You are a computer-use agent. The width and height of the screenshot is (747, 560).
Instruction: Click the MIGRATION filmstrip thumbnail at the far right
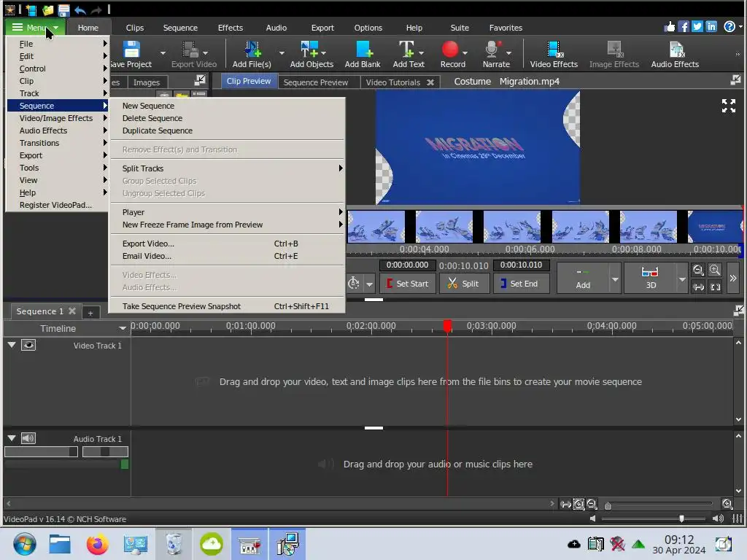[x=715, y=227]
